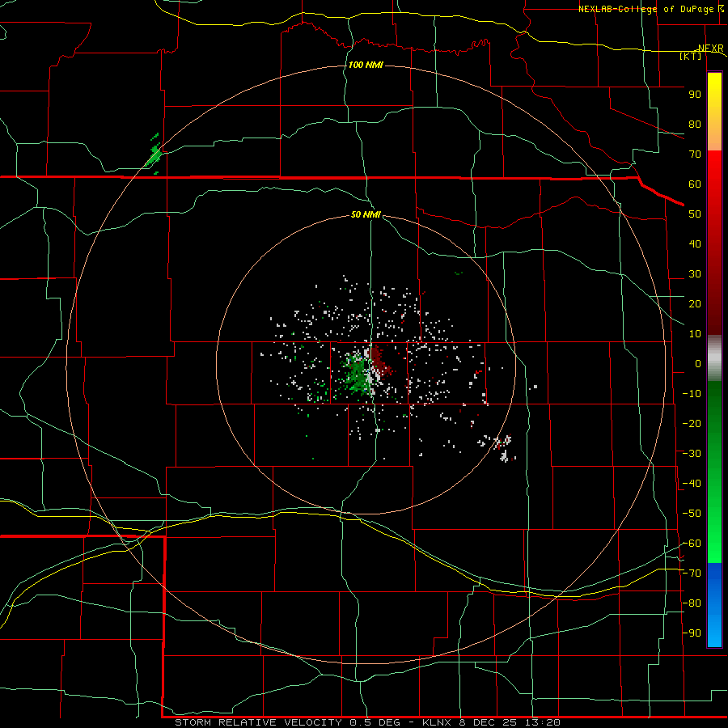Viewport: 728px width, 728px height.
Task: Click the green echo cluster near the 100 NMI ring
Action: [x=154, y=154]
